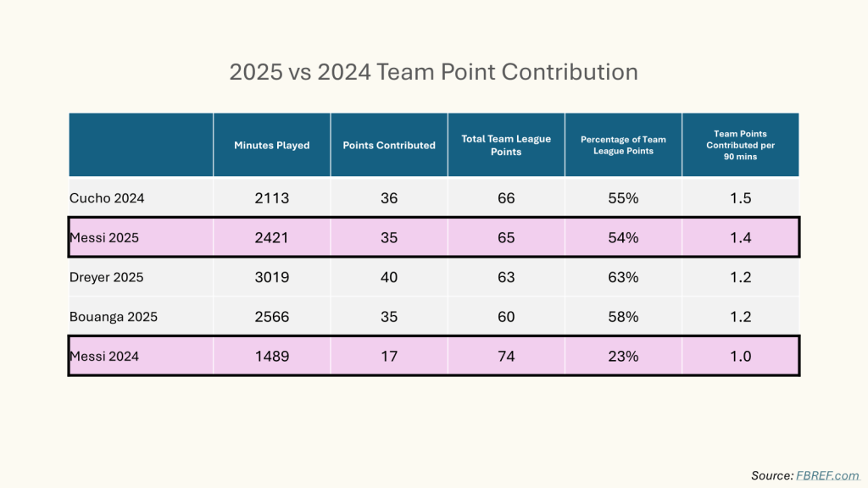Click the Total Team League Points header
Screen dimensions: 868x488
point(506,145)
